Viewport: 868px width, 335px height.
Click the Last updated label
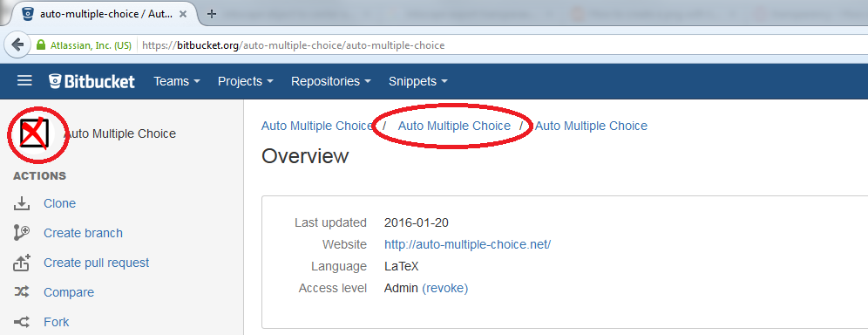tap(330, 222)
